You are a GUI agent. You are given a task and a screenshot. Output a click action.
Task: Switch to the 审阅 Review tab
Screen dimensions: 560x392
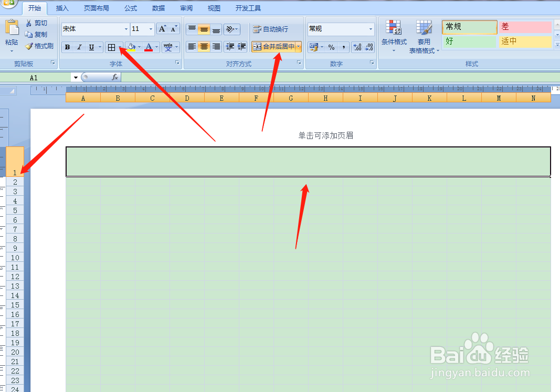186,8
